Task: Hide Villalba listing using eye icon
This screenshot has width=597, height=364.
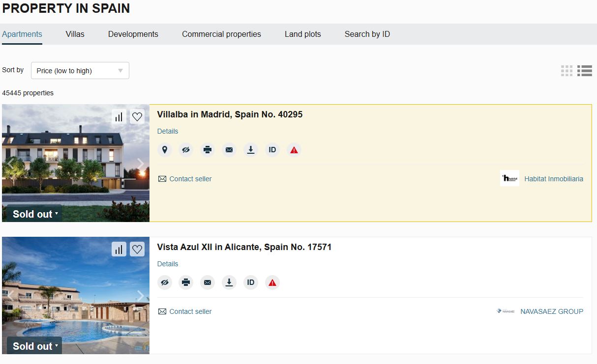Action: pos(186,150)
